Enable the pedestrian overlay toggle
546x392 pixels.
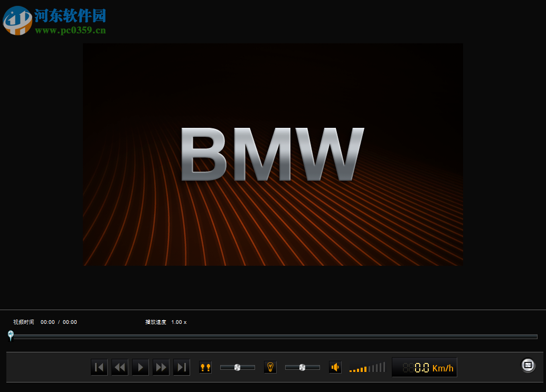205,367
